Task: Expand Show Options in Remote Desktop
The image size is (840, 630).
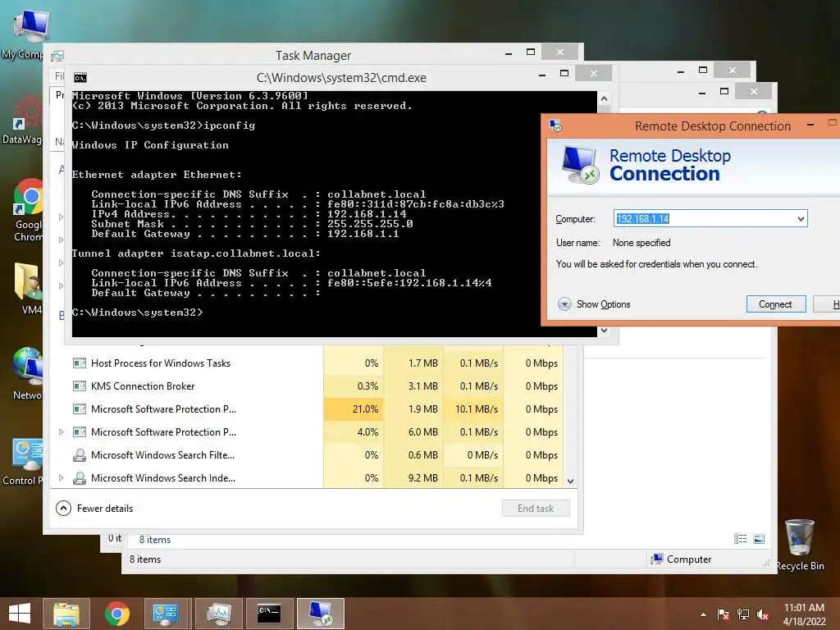Action: (x=594, y=304)
